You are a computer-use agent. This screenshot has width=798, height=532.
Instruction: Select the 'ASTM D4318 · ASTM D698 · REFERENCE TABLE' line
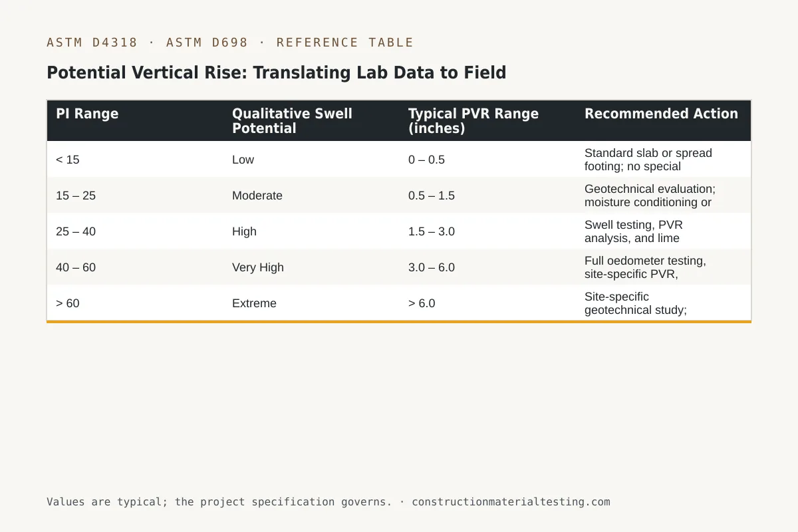(230, 43)
